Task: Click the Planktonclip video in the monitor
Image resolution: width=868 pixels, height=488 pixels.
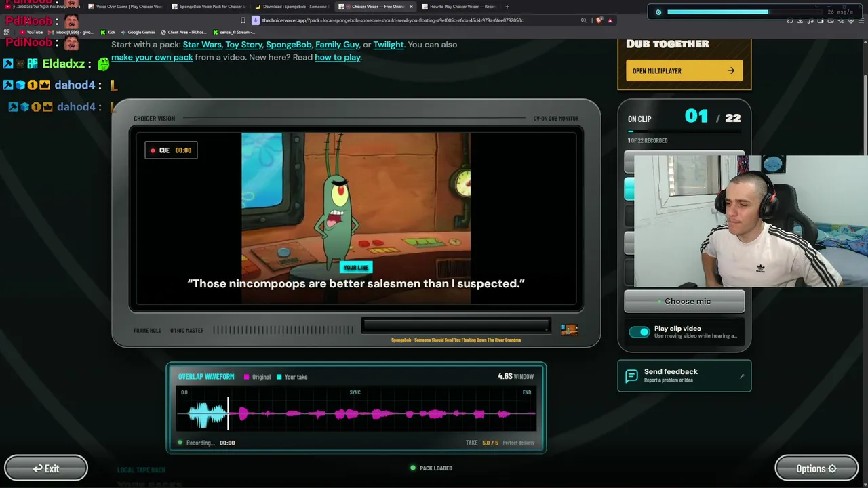Action: point(356,218)
